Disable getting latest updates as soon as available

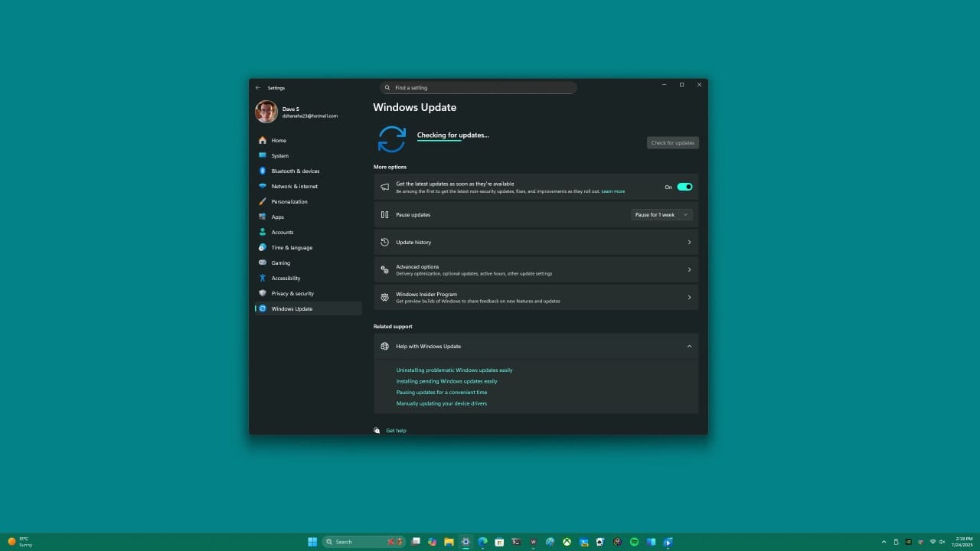(684, 186)
